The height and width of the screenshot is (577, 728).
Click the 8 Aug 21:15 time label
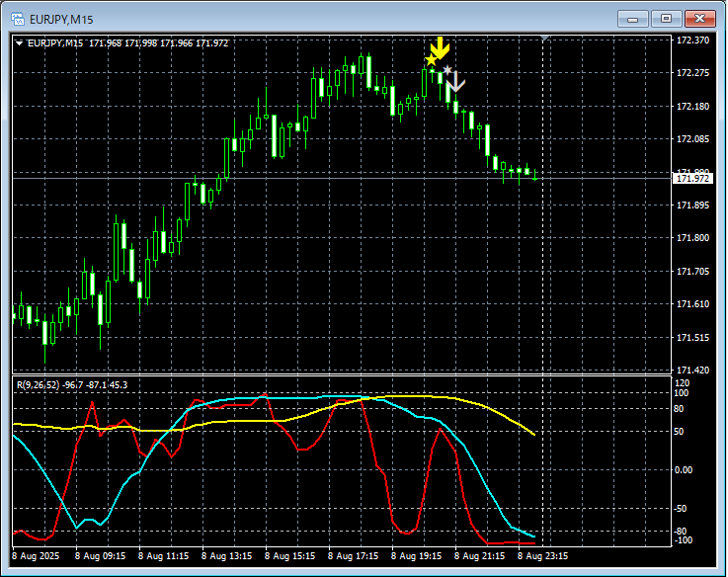[479, 556]
